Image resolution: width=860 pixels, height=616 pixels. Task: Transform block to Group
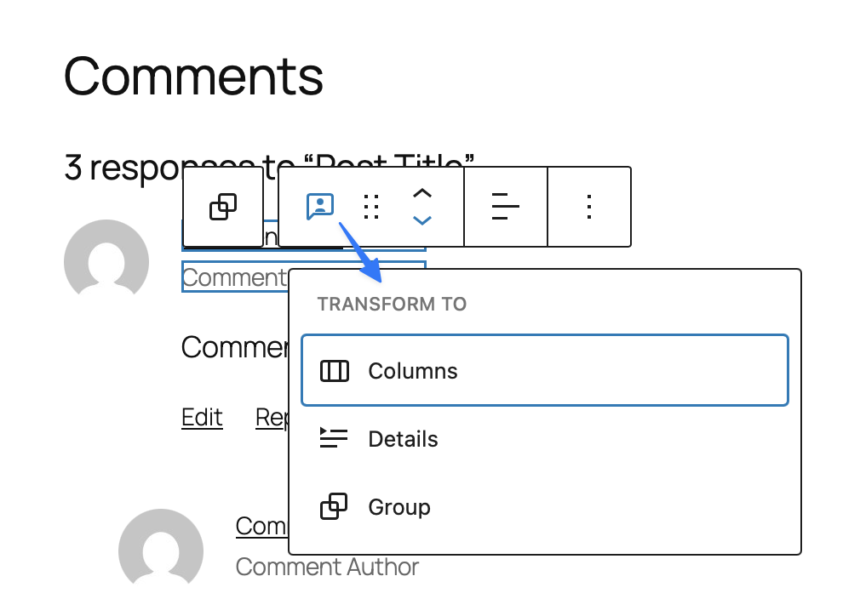coord(545,506)
